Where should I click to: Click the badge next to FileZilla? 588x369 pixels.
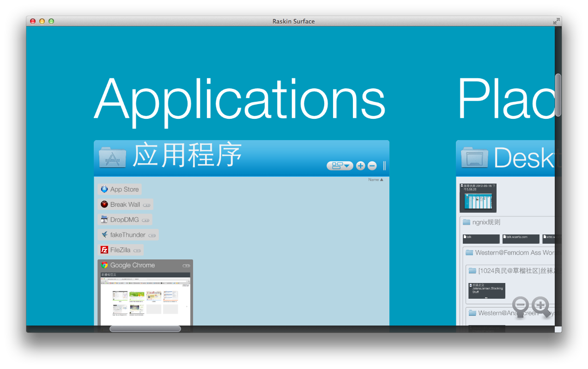pos(137,251)
